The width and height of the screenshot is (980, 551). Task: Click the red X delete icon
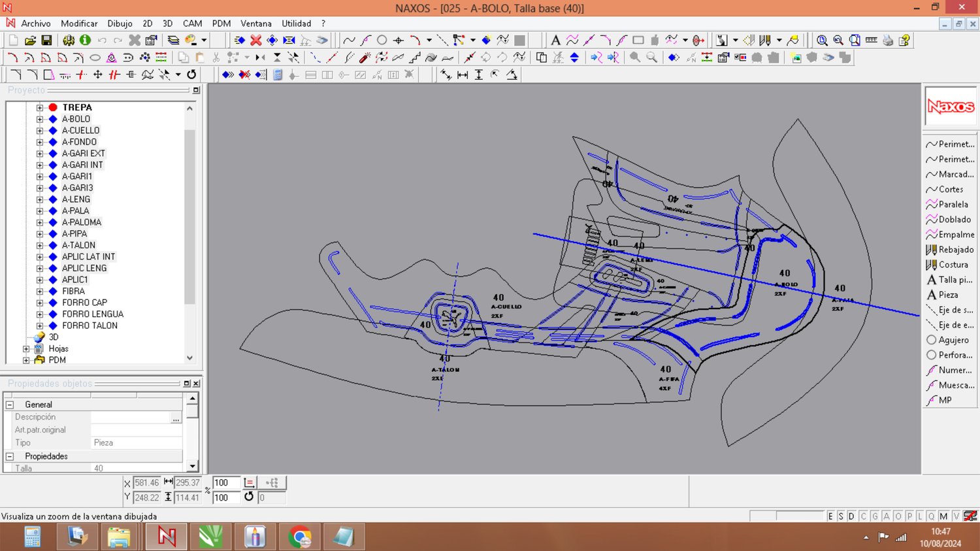[x=256, y=41]
